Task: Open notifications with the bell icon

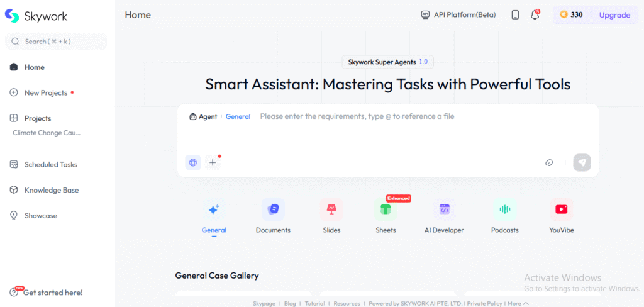Action: pyautogui.click(x=535, y=15)
